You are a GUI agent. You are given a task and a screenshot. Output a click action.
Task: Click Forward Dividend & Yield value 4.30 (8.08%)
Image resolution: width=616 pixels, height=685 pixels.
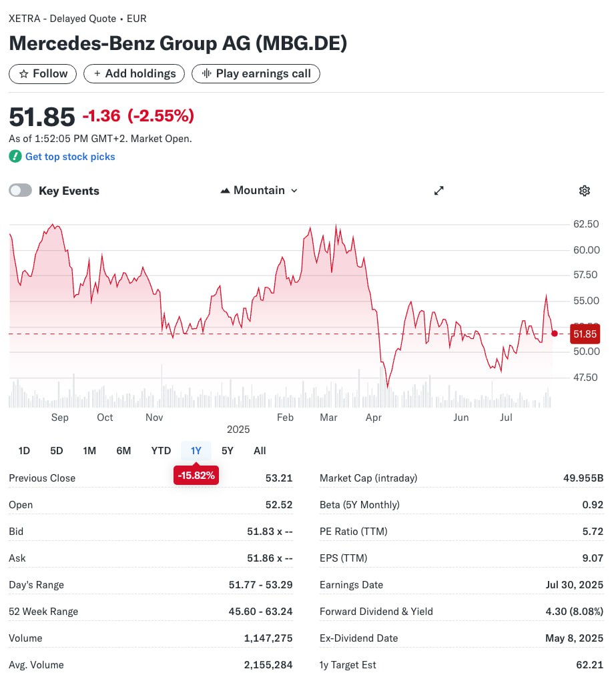point(575,611)
